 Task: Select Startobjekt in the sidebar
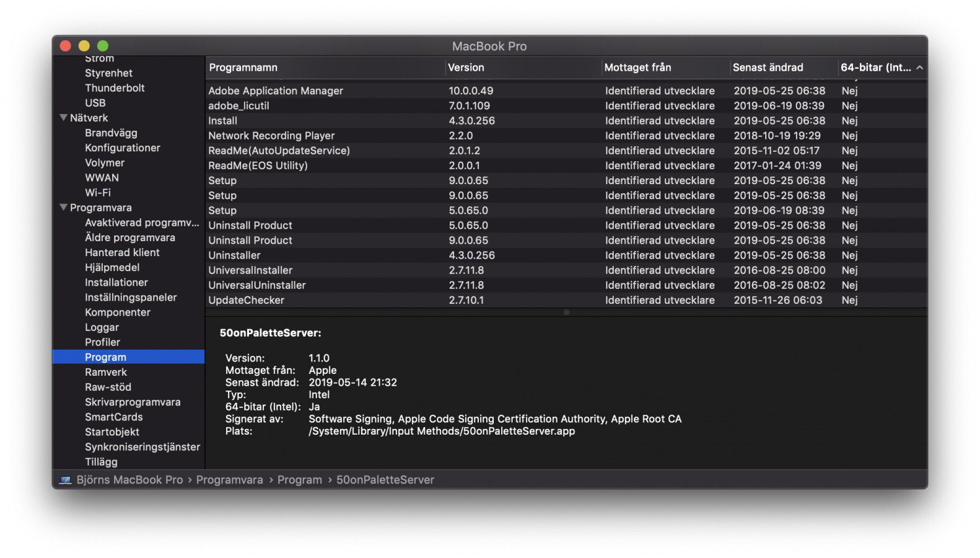(x=112, y=432)
